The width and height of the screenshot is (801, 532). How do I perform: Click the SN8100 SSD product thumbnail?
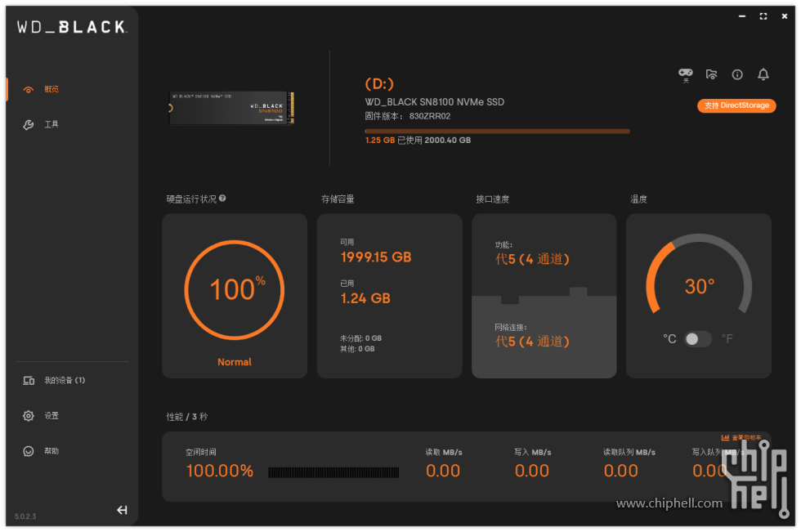click(x=231, y=108)
